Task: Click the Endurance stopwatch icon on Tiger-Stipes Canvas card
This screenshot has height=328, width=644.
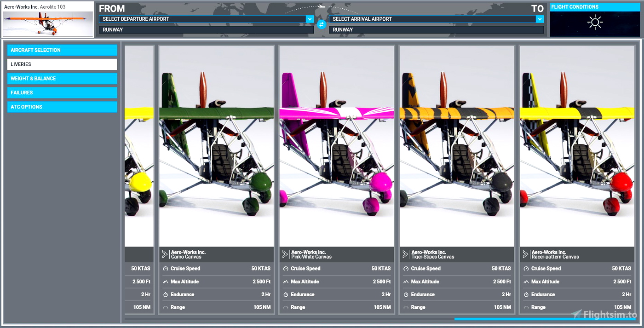Action: pyautogui.click(x=406, y=294)
